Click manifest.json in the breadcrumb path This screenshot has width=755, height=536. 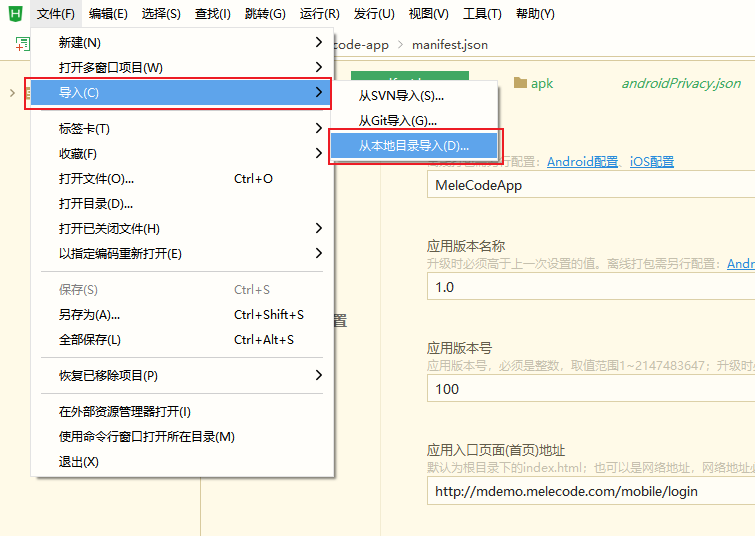point(452,45)
